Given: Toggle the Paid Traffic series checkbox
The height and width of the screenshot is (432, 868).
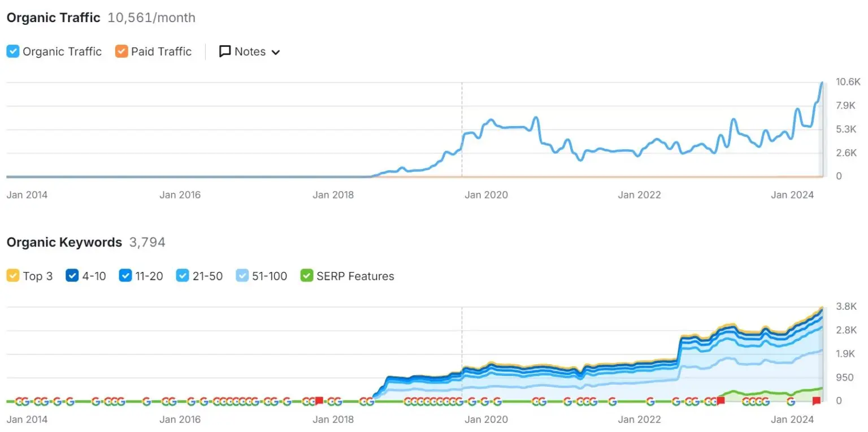Looking at the screenshot, I should (x=121, y=51).
